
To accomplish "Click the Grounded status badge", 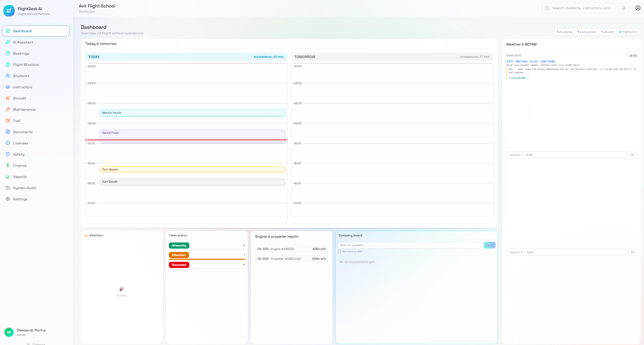I will [179, 265].
